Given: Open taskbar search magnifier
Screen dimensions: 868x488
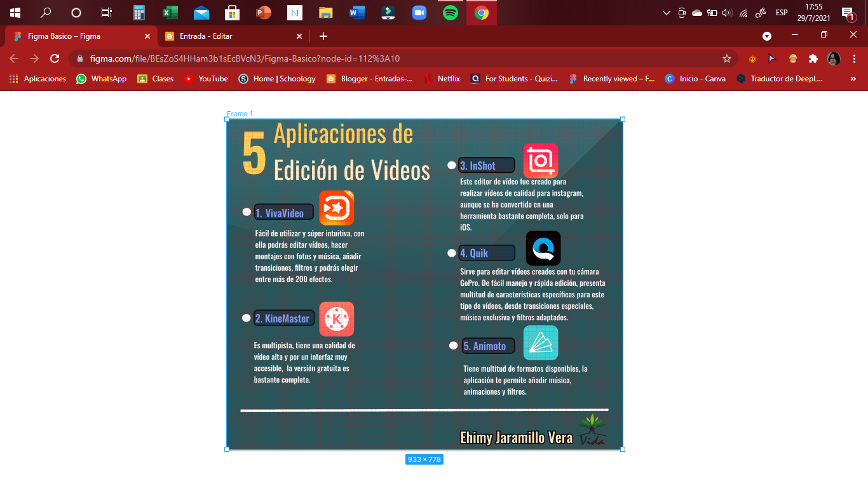Looking at the screenshot, I should pyautogui.click(x=46, y=12).
